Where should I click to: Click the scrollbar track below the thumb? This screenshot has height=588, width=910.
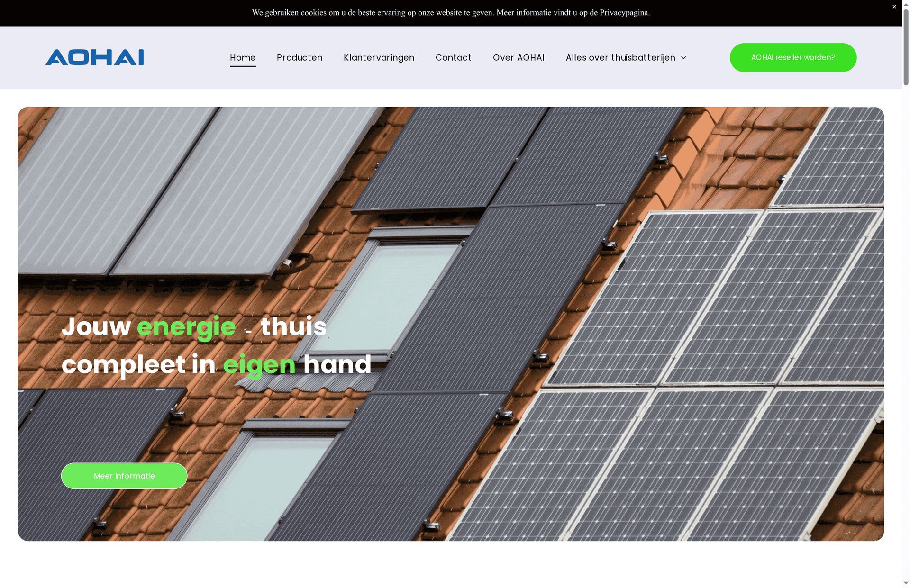[x=906, y=332]
